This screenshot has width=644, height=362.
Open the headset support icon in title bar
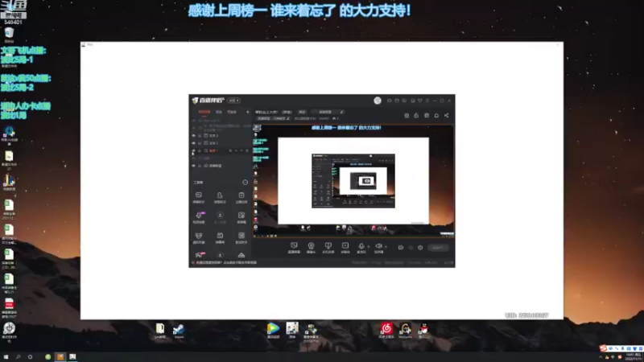point(389,101)
